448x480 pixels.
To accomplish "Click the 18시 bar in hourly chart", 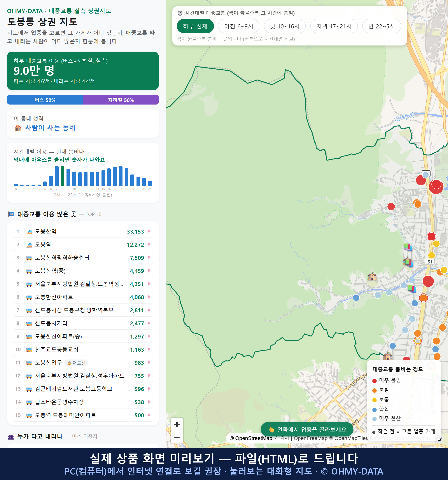I will (x=121, y=176).
